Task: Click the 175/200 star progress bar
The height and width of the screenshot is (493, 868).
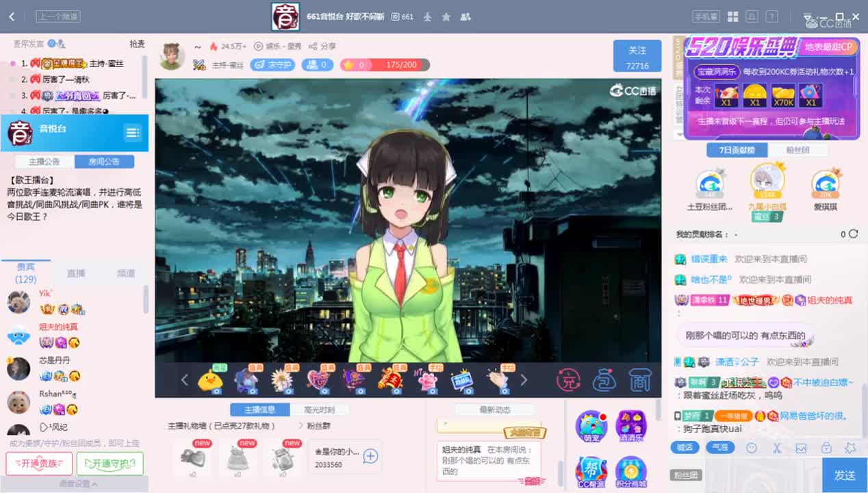Action: pyautogui.click(x=385, y=65)
